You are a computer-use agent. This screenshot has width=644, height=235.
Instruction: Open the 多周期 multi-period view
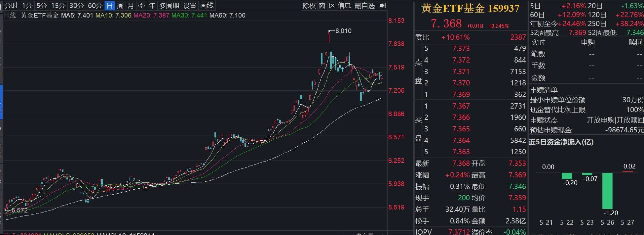click(x=169, y=6)
